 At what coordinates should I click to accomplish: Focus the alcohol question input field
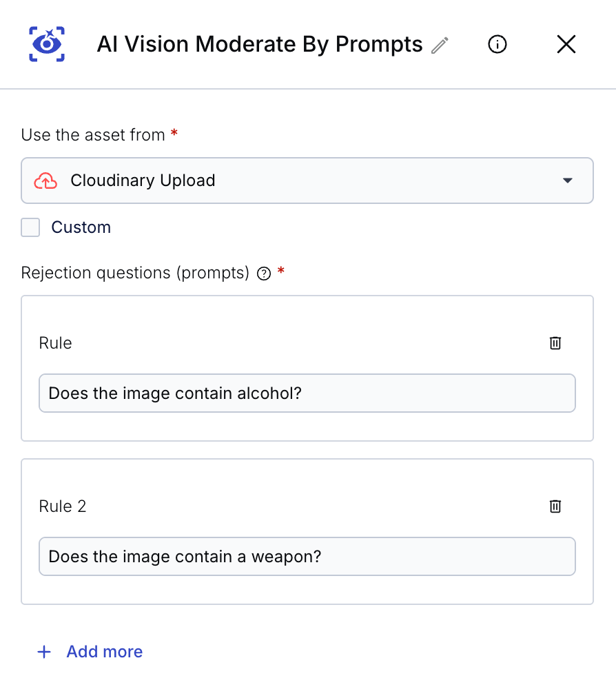307,393
